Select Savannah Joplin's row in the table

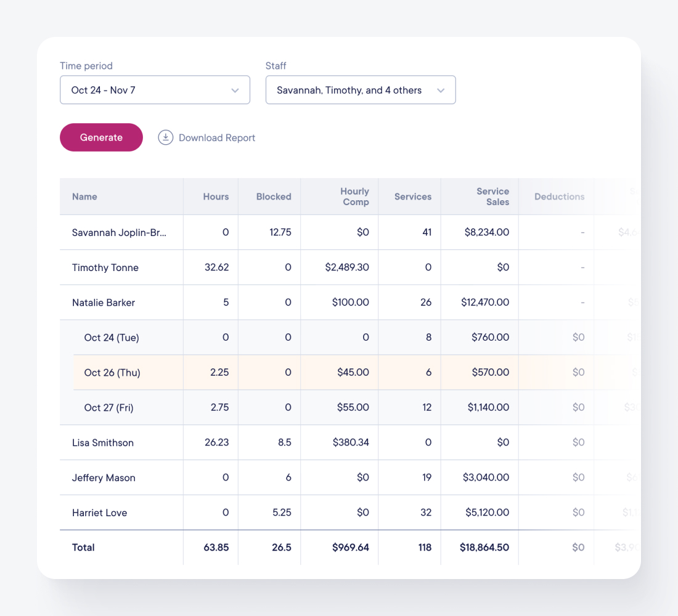point(121,232)
